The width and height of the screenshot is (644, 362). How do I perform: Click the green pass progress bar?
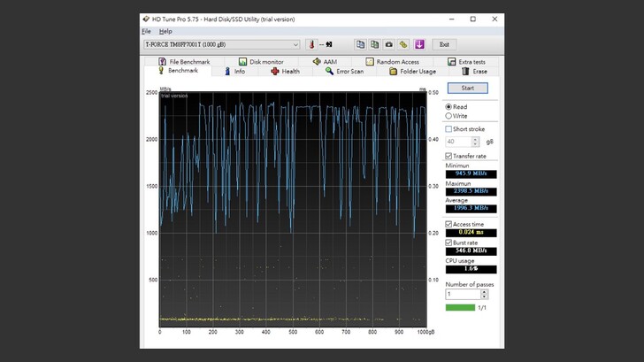tap(460, 307)
